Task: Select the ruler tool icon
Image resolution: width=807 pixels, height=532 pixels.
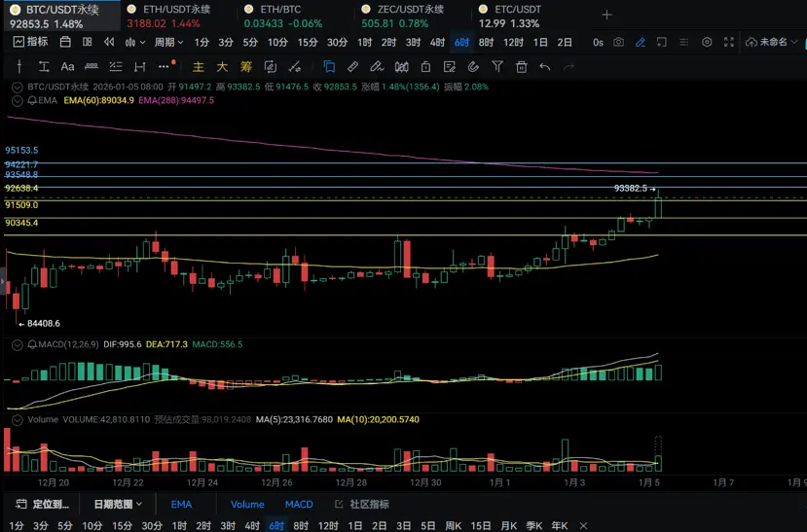Action: [x=352, y=66]
